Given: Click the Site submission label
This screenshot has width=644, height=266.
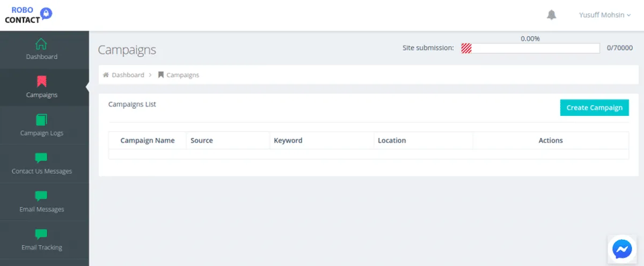Looking at the screenshot, I should (428, 48).
